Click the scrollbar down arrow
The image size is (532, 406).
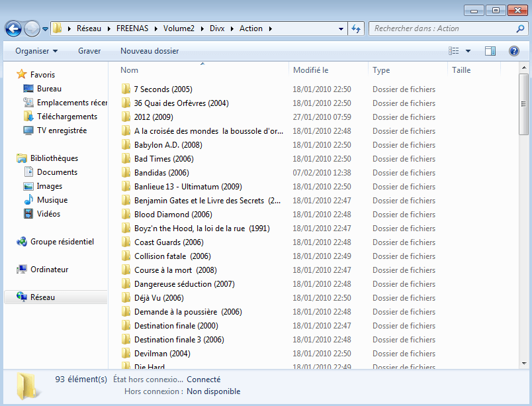coord(523,363)
